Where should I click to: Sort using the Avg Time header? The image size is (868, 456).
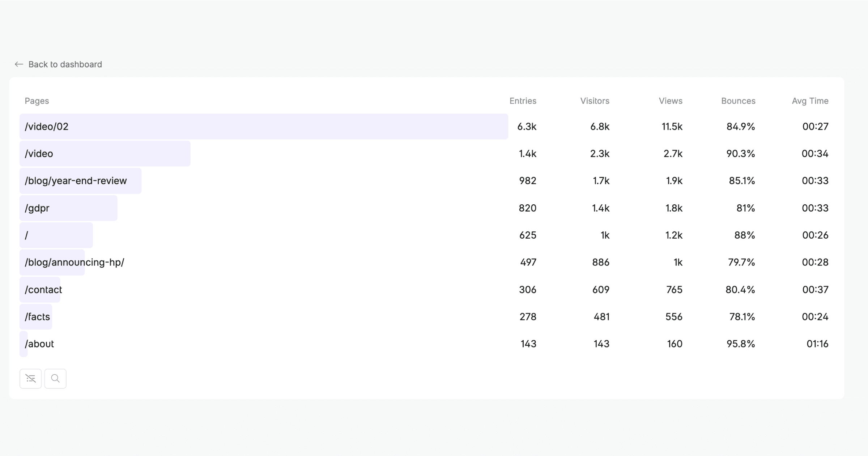point(810,101)
